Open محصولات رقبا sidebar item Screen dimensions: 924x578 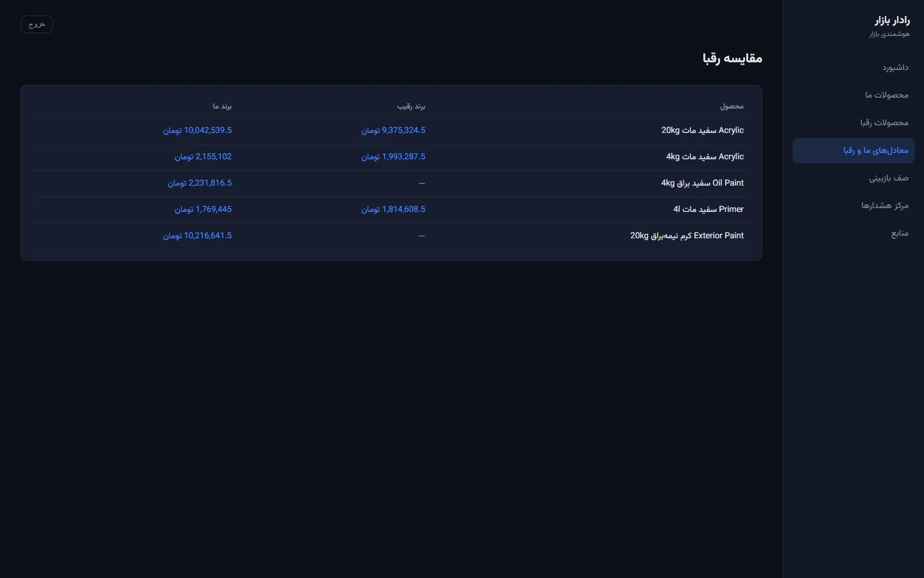coord(853,123)
